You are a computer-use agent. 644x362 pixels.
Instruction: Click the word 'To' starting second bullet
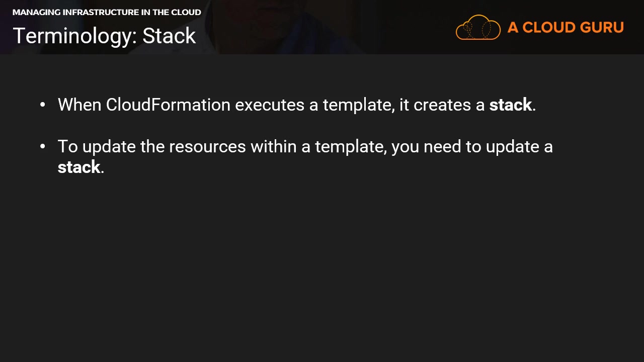coord(67,146)
